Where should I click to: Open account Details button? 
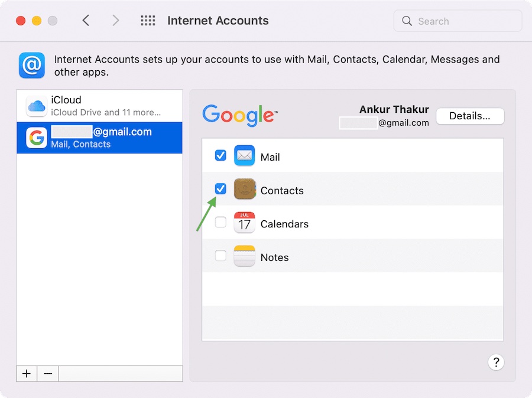click(x=469, y=116)
